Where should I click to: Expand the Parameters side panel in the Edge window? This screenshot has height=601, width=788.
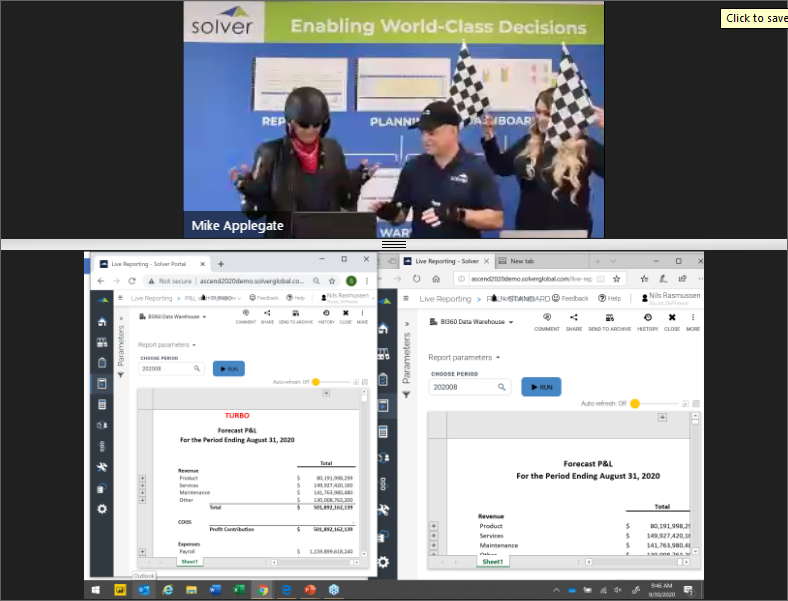[x=407, y=324]
